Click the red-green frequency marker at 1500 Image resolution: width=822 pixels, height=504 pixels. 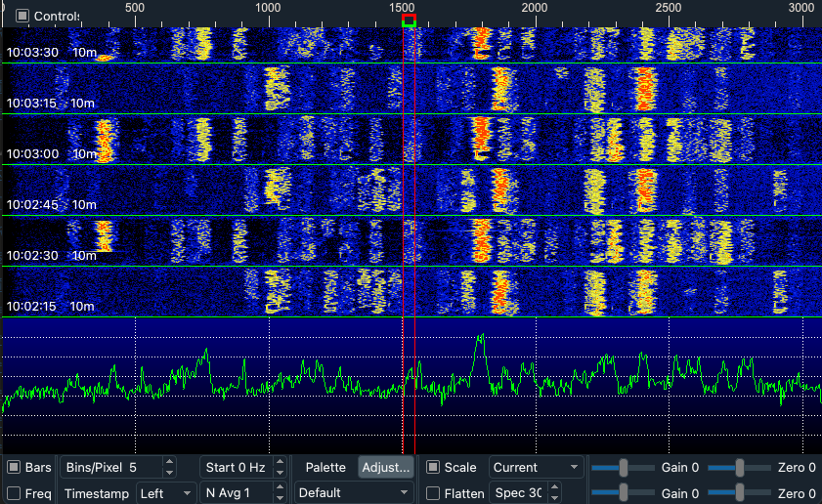click(x=409, y=21)
